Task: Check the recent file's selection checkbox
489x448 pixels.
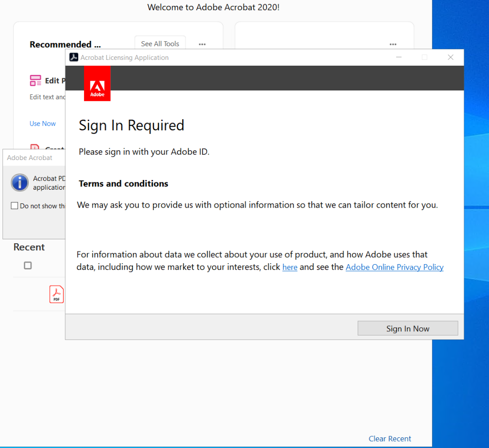Action: click(28, 265)
